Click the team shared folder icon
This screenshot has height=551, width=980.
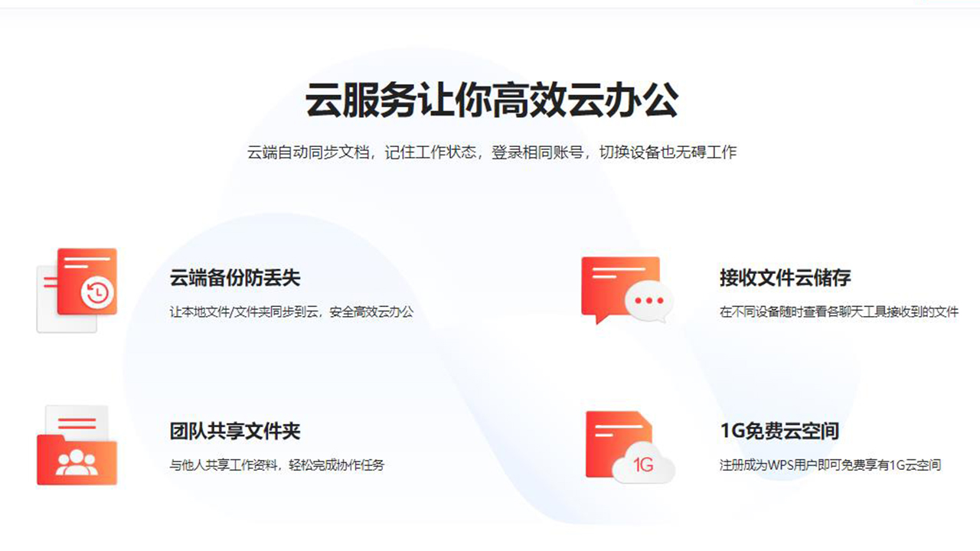[x=77, y=445]
